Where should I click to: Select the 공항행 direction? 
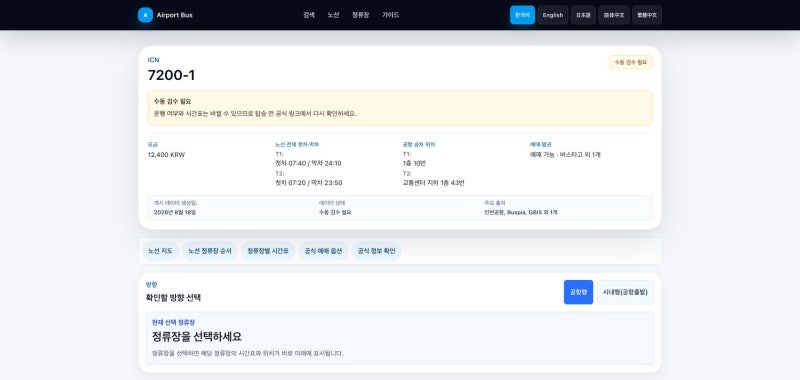pos(579,292)
